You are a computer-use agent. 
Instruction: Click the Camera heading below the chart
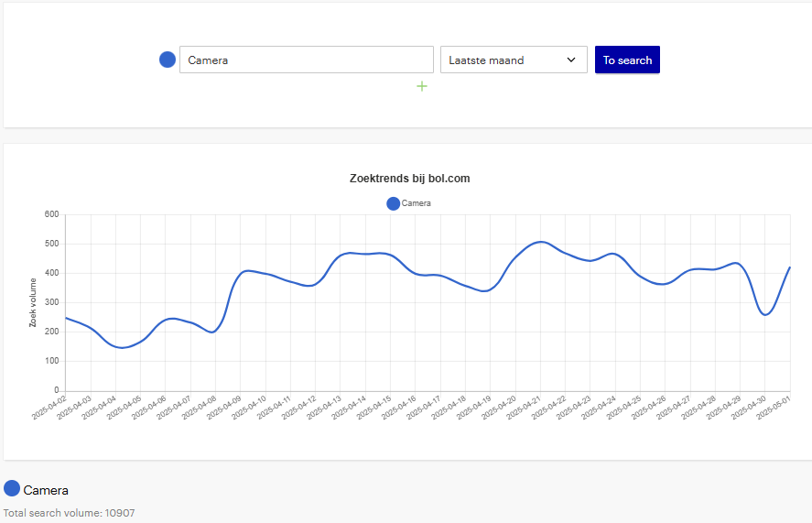46,490
